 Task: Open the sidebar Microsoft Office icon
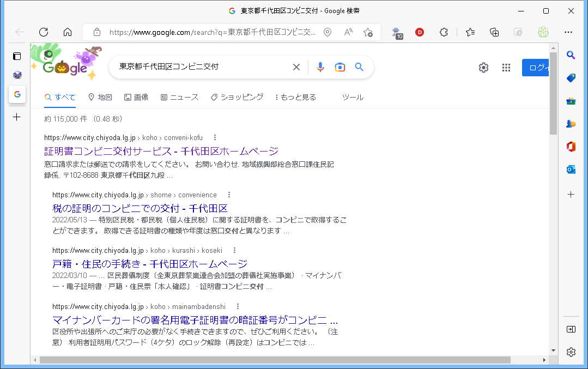tap(571, 147)
